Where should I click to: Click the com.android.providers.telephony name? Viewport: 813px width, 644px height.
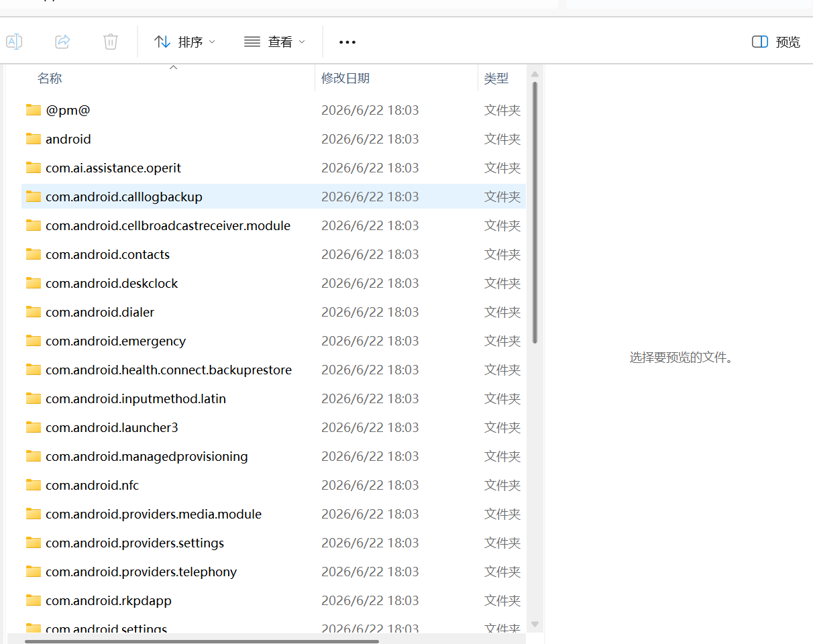[x=142, y=572]
